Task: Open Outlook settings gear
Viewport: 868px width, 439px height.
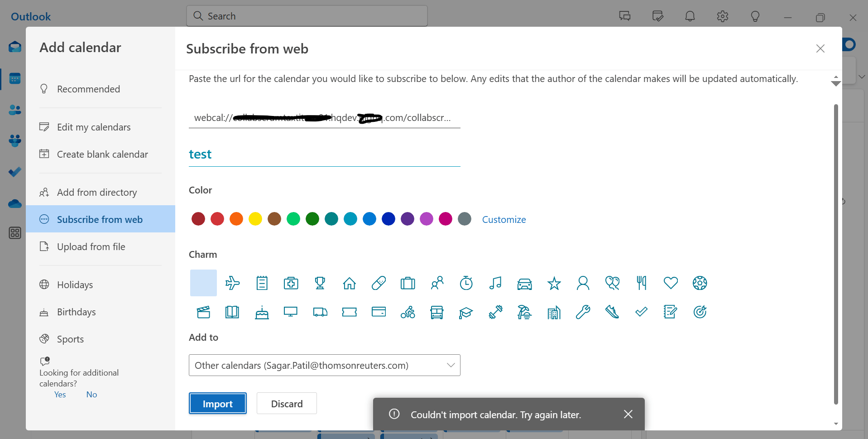Action: click(723, 16)
